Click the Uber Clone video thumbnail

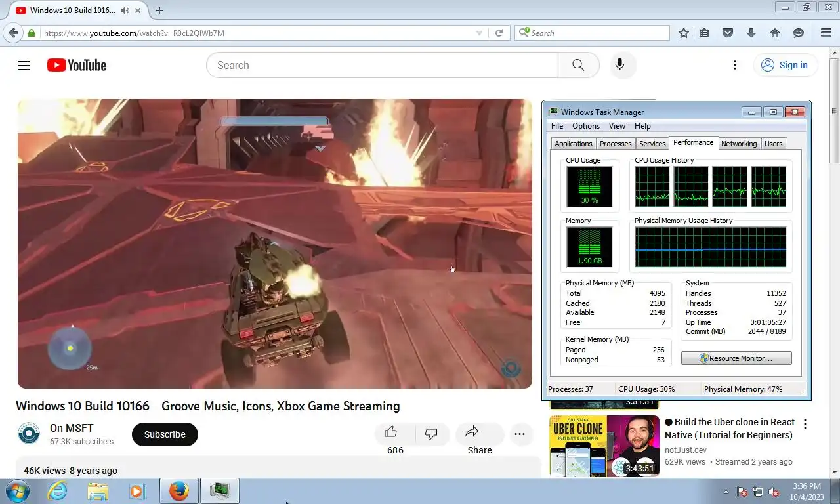[604, 446]
